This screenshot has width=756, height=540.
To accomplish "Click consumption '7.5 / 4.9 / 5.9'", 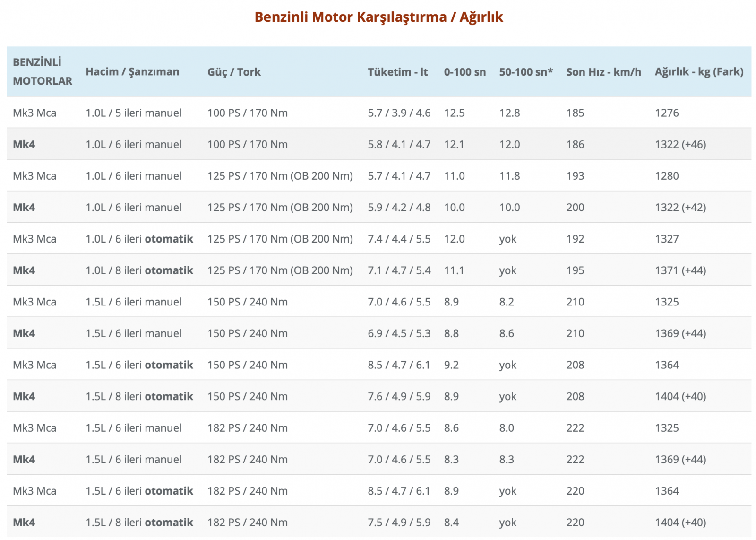I will coord(399,523).
